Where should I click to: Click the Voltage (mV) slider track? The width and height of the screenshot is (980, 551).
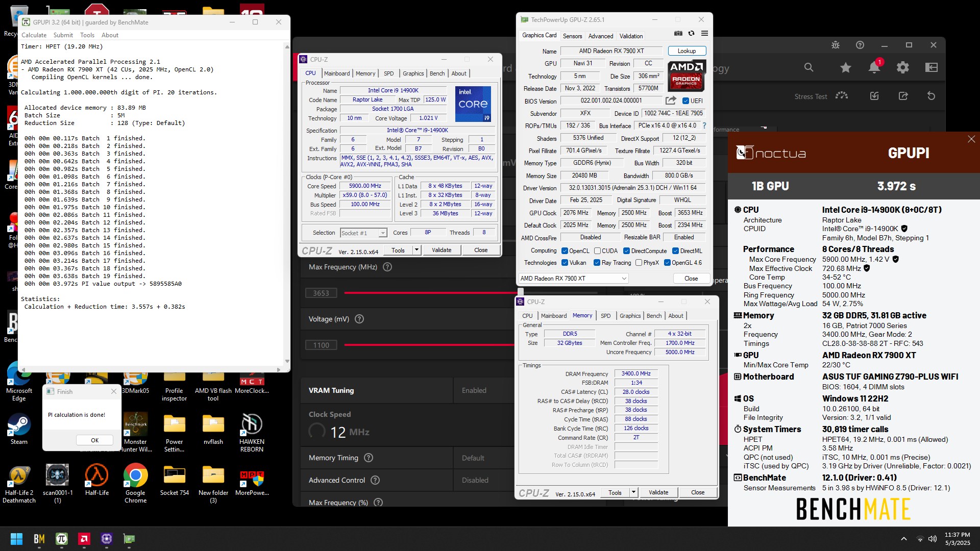click(x=430, y=345)
